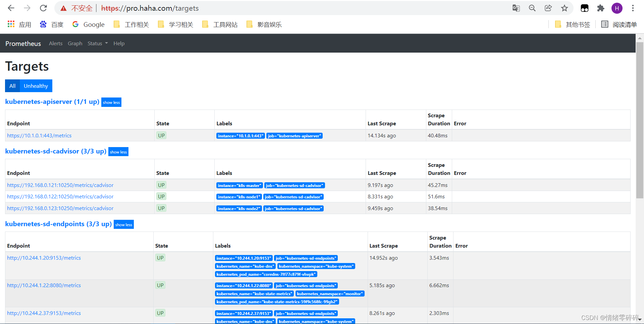Open the 工具网站 bookmark folder
This screenshot has width=644, height=324.
coord(220,24)
